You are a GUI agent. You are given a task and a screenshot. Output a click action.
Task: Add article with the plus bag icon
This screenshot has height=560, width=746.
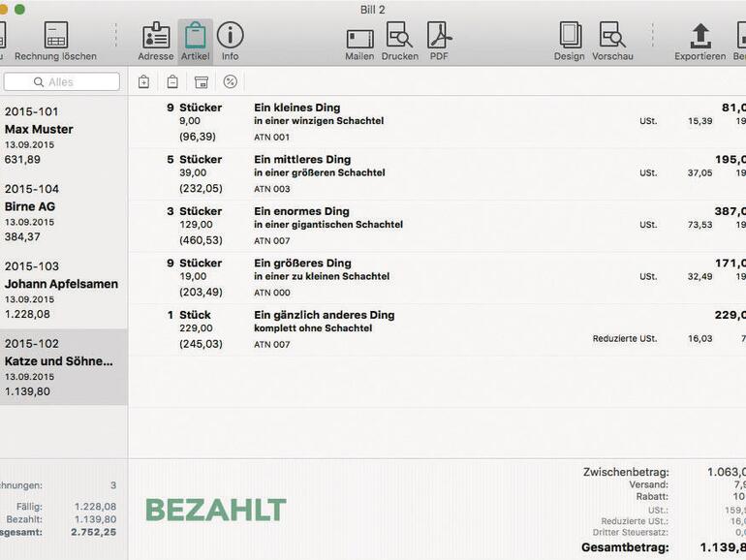click(x=143, y=81)
